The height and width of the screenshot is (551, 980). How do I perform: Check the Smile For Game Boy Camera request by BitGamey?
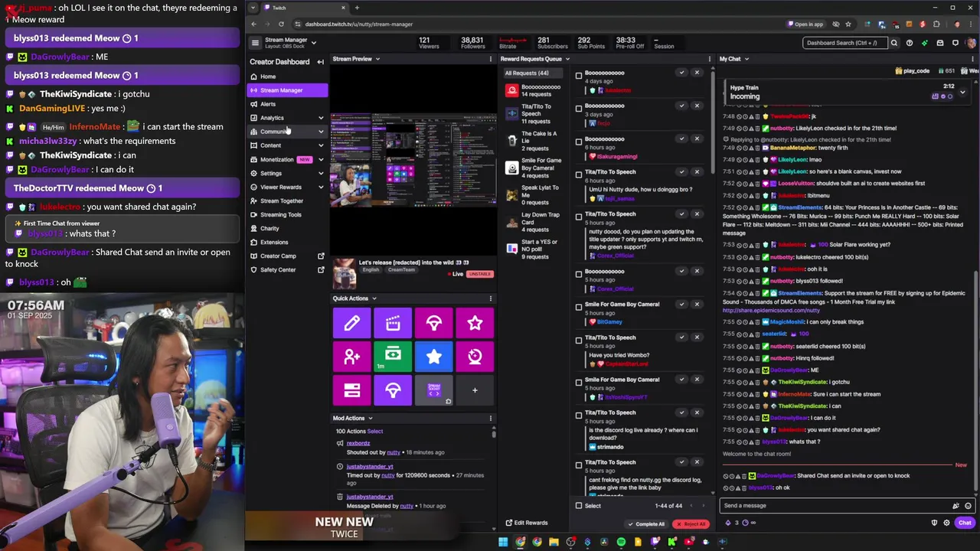coord(579,307)
